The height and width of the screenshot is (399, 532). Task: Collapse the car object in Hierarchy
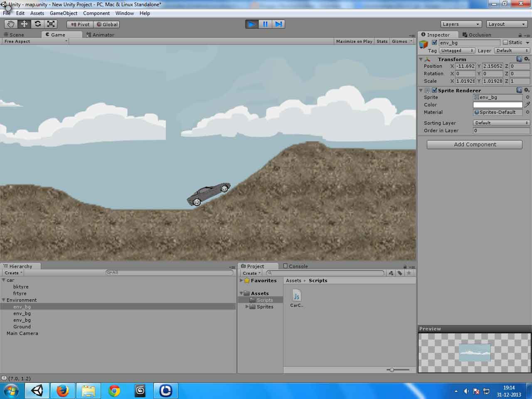3,280
